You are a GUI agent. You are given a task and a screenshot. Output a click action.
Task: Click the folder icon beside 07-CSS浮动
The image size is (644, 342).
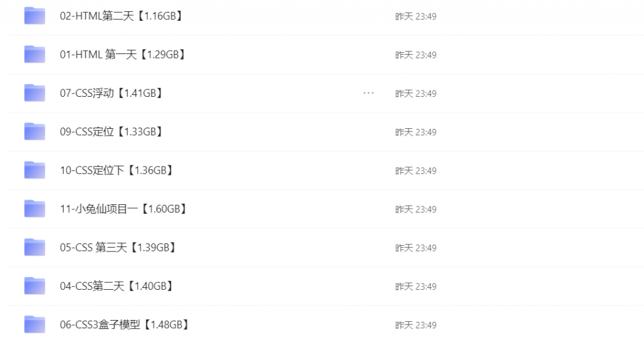[35, 93]
